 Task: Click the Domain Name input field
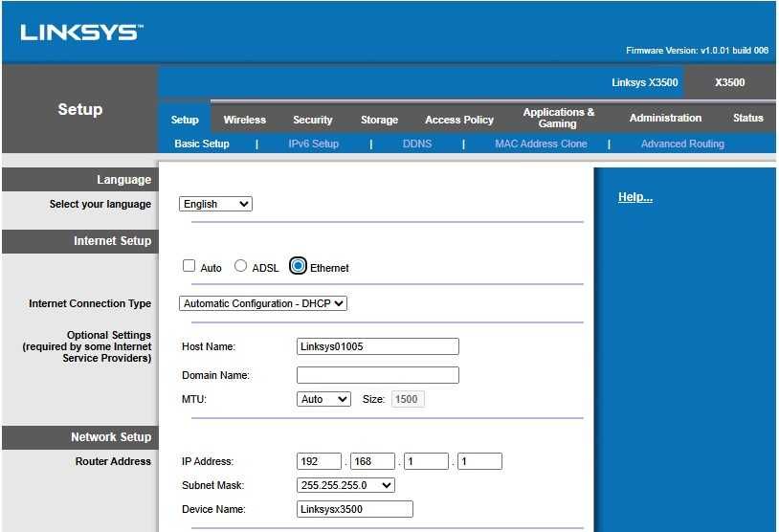(x=378, y=375)
